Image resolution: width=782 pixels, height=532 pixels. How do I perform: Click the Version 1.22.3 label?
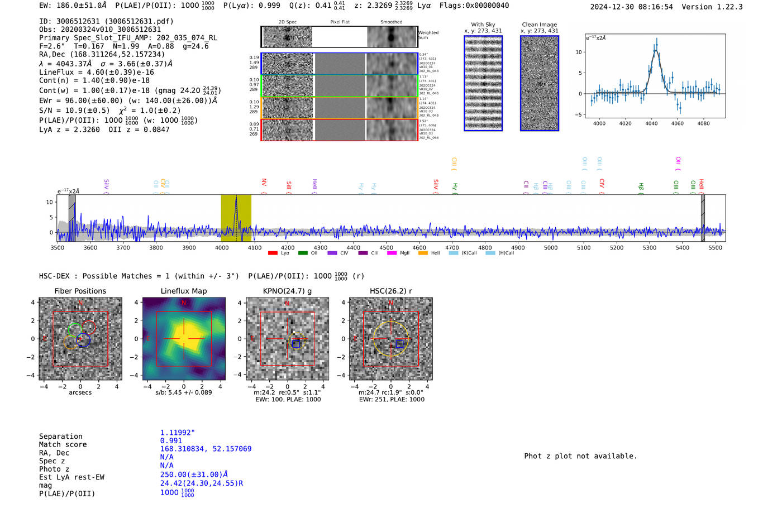point(712,7)
